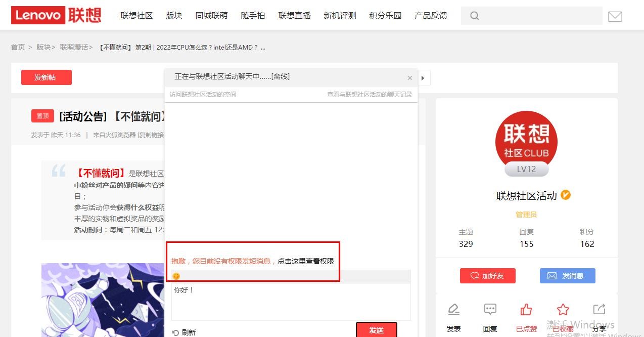The height and width of the screenshot is (337, 644).
Task: Click 刷新 in the chat dialog
Action: [x=184, y=332]
